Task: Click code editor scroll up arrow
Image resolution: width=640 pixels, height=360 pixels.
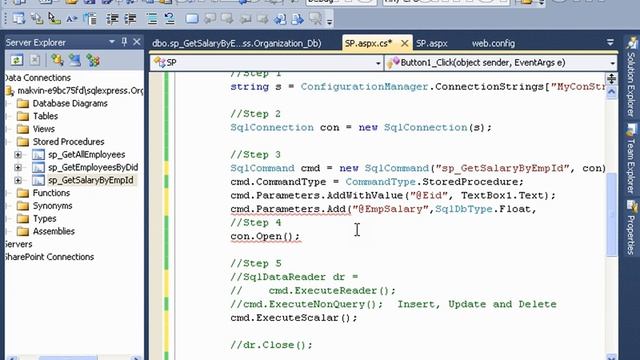Action: pyautogui.click(x=611, y=92)
